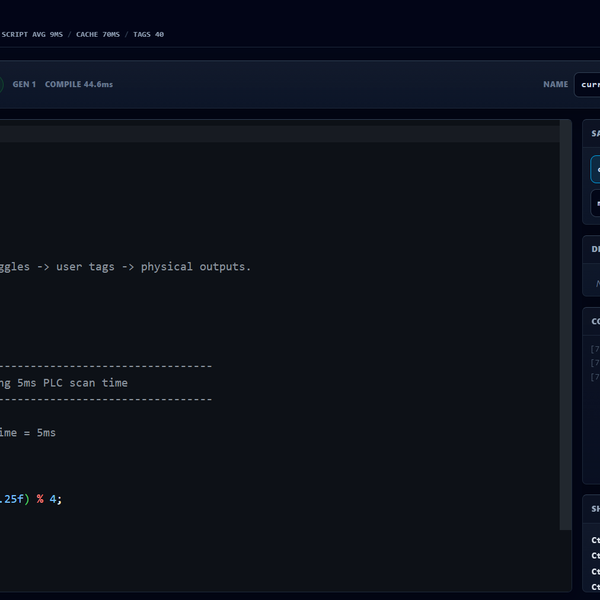
Task: Click the SH panel header
Action: (591, 509)
